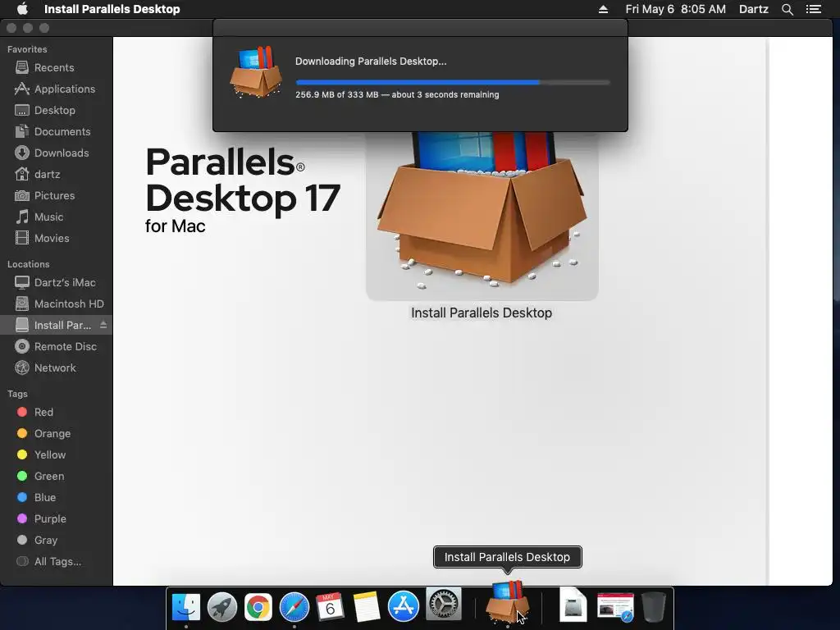Click Dartz user name in menu bar
Viewport: 840px width, 630px height.
[x=753, y=9]
